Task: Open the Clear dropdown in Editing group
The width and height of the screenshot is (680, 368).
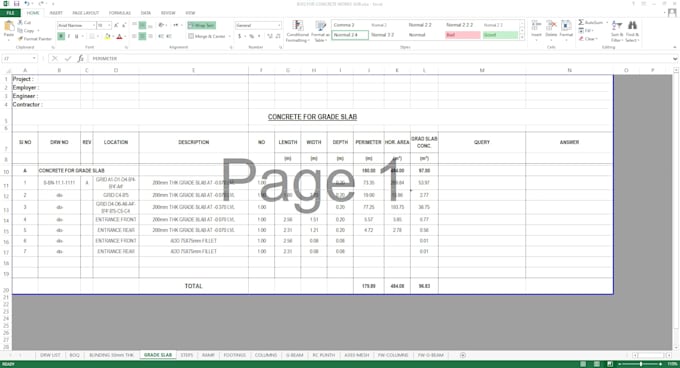Action: (588, 39)
